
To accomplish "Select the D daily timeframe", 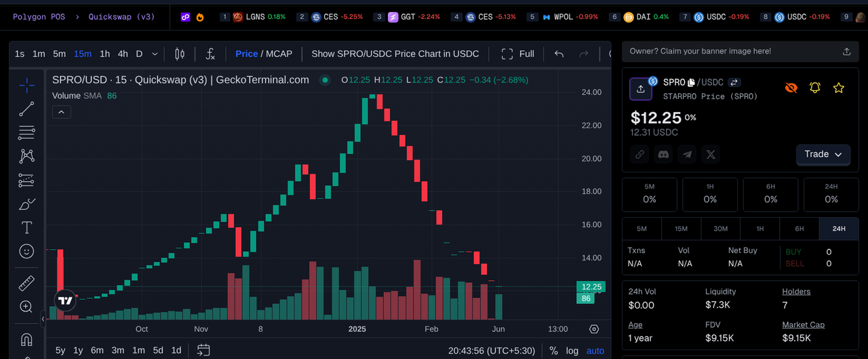I will click(139, 54).
